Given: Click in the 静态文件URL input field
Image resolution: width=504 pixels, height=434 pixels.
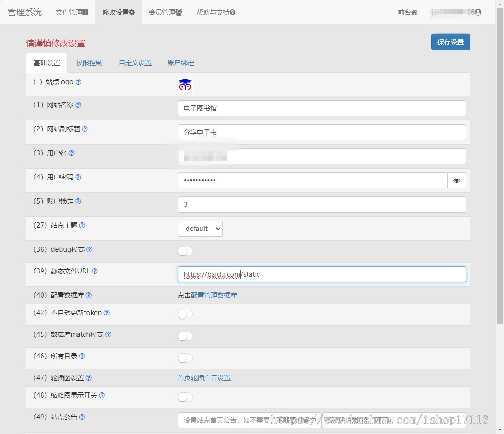Looking at the screenshot, I should 322,274.
